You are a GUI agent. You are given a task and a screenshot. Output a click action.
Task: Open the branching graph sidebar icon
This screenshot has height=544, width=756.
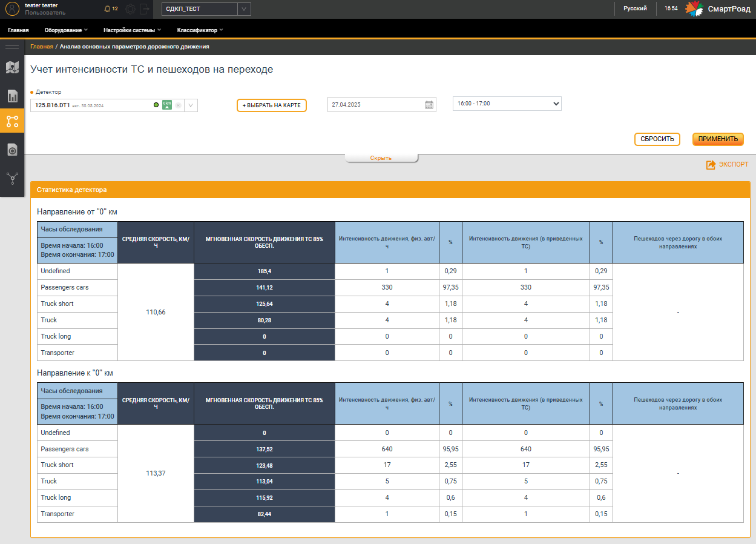point(12,177)
